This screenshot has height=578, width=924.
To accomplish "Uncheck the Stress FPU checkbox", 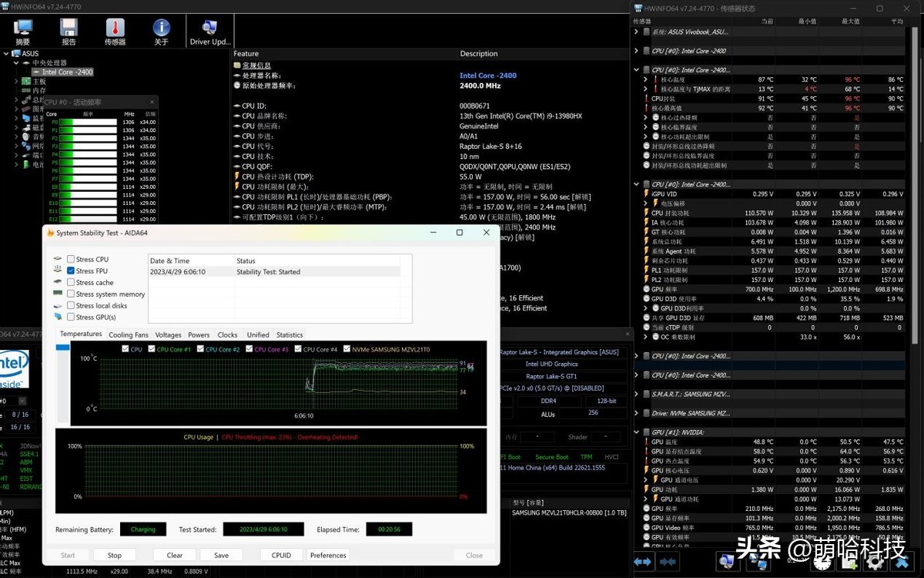I will click(71, 271).
